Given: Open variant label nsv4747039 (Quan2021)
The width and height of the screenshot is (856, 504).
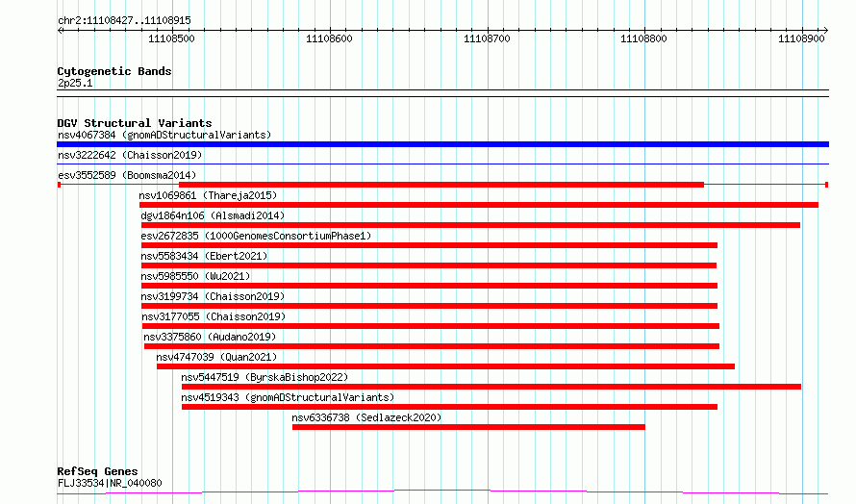Looking at the screenshot, I should click(x=216, y=357).
